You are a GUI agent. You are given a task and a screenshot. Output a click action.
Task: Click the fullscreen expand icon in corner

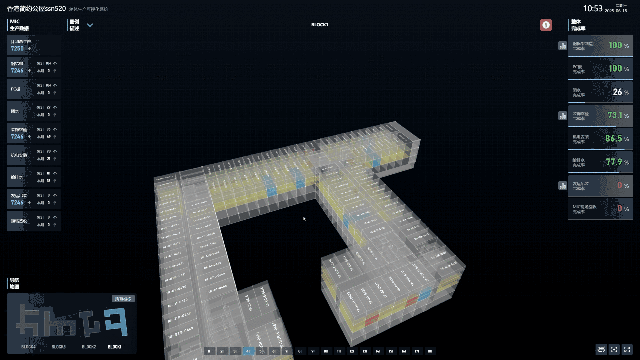tap(627, 349)
